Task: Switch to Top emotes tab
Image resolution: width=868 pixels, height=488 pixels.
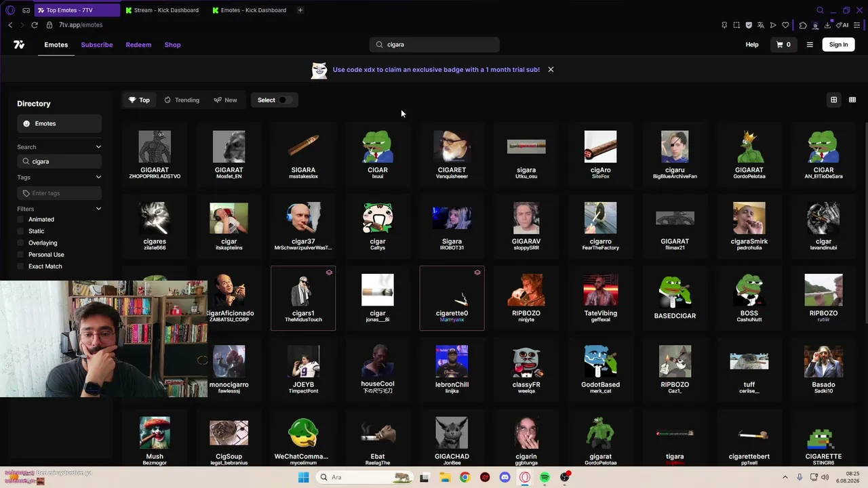Action: [x=139, y=100]
